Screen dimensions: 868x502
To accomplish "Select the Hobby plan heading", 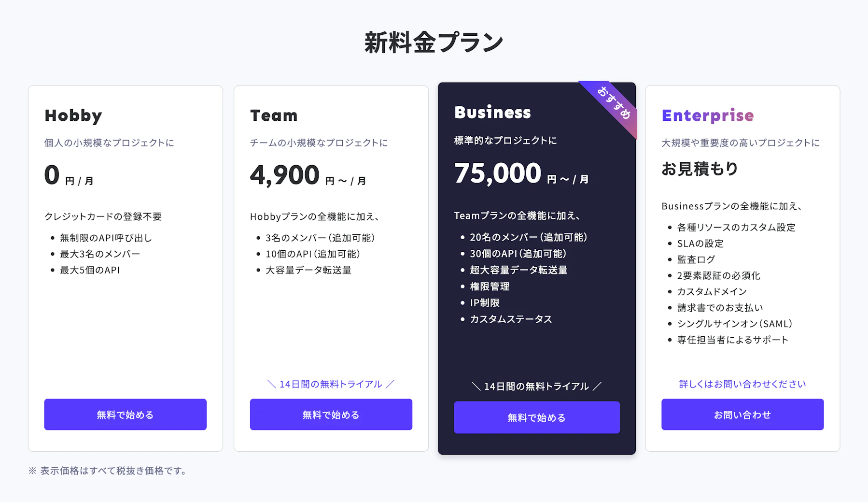I will (x=73, y=116).
